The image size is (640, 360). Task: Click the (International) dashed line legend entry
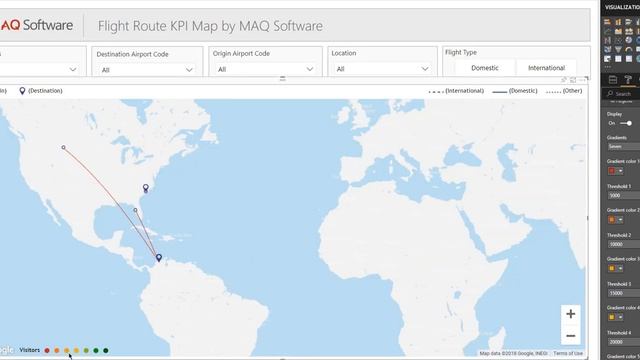click(x=456, y=91)
